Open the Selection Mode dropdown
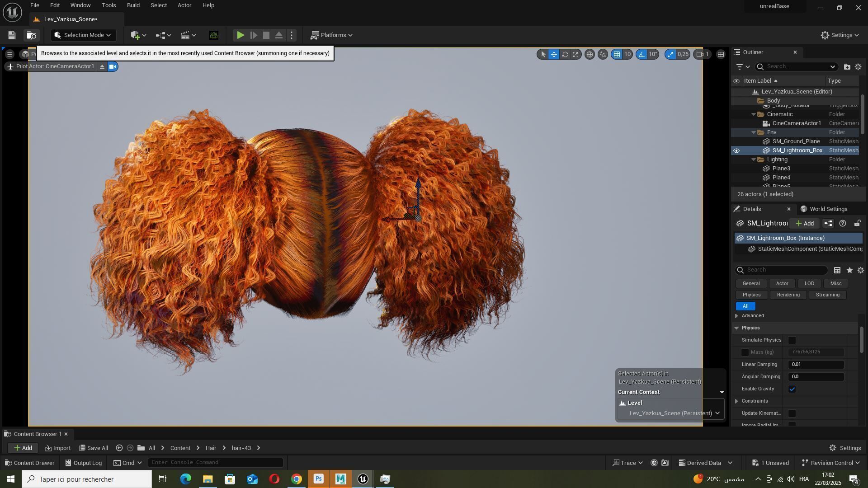Screen dimensions: 868x488 [83, 35]
